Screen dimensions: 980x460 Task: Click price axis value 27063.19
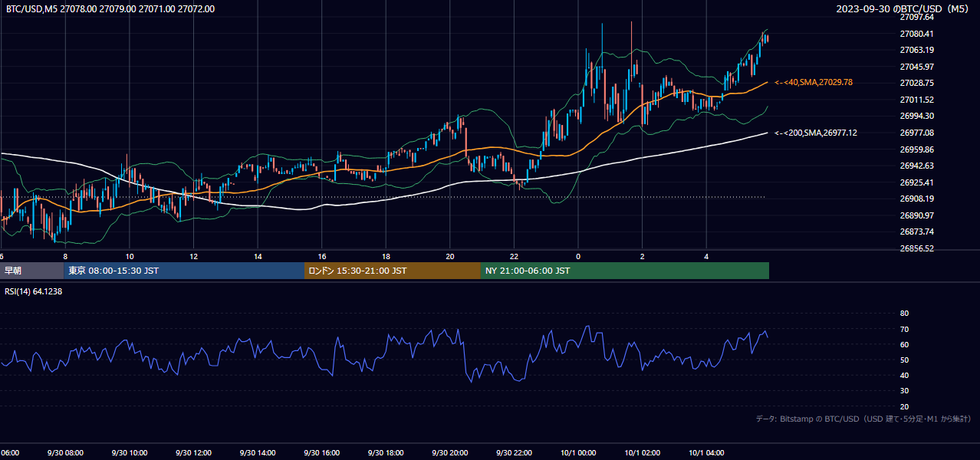point(916,50)
